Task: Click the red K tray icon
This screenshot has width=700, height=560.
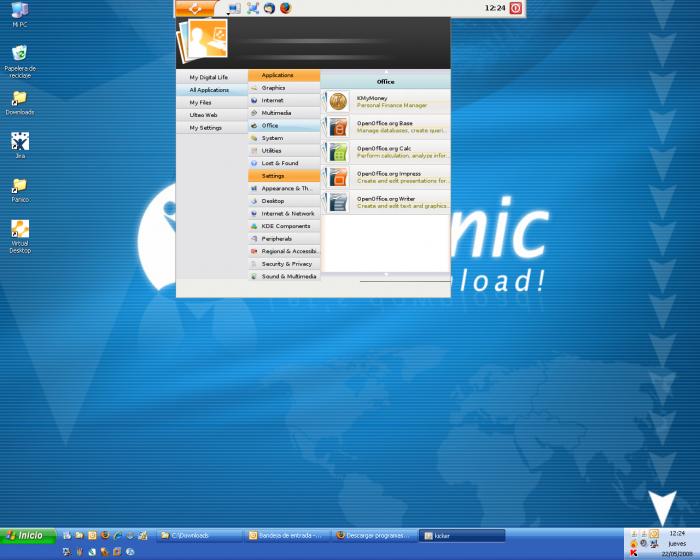Action: (x=633, y=553)
